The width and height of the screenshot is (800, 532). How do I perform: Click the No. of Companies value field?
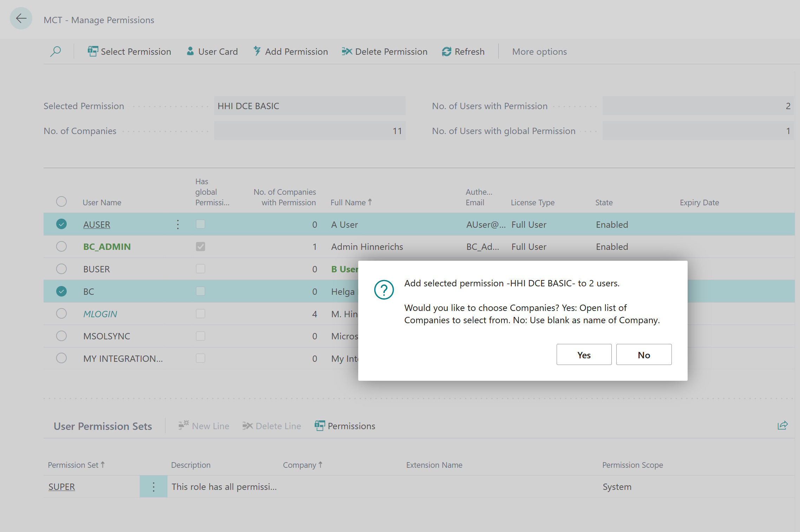pyautogui.click(x=309, y=131)
